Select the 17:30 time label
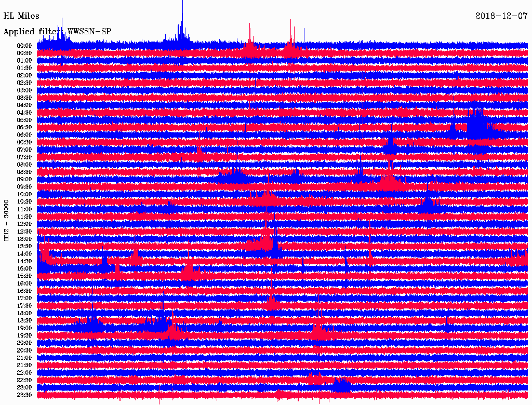The image size is (532, 405). tap(24, 306)
